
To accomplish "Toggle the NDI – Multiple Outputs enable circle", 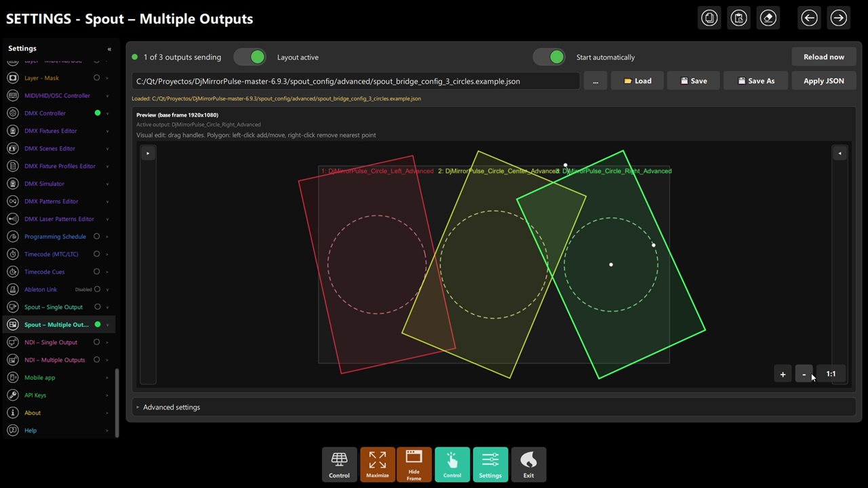I will (97, 360).
